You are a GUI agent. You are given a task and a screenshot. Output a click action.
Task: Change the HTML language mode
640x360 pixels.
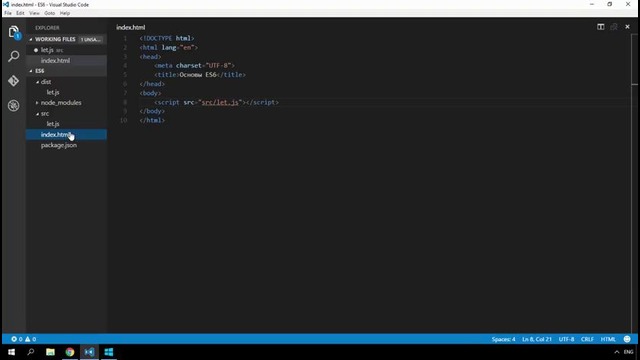coord(608,339)
